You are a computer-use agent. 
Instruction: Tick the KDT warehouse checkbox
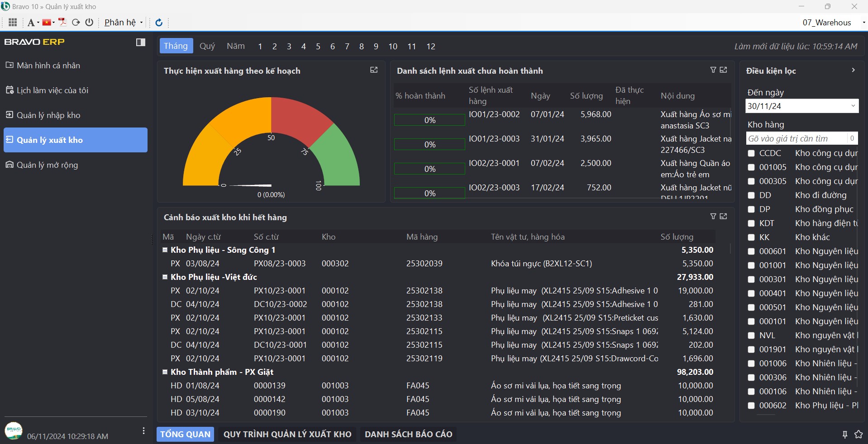[x=751, y=223]
